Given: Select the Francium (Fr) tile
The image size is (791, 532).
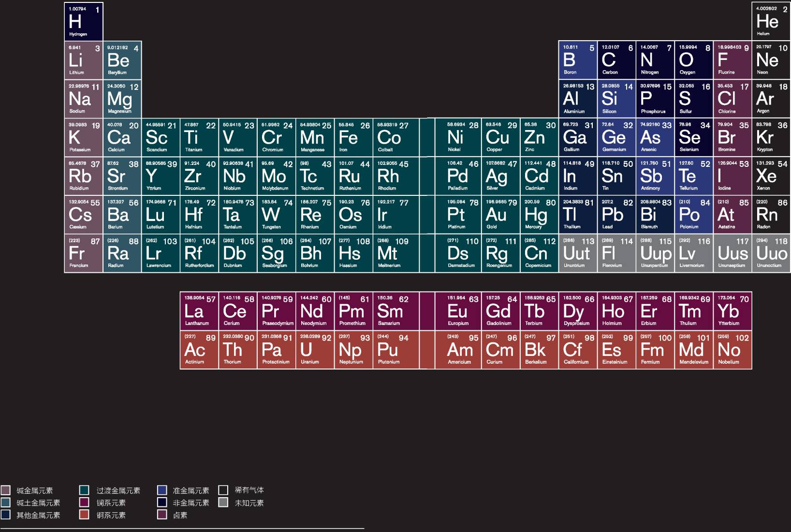Looking at the screenshot, I should 84,253.
